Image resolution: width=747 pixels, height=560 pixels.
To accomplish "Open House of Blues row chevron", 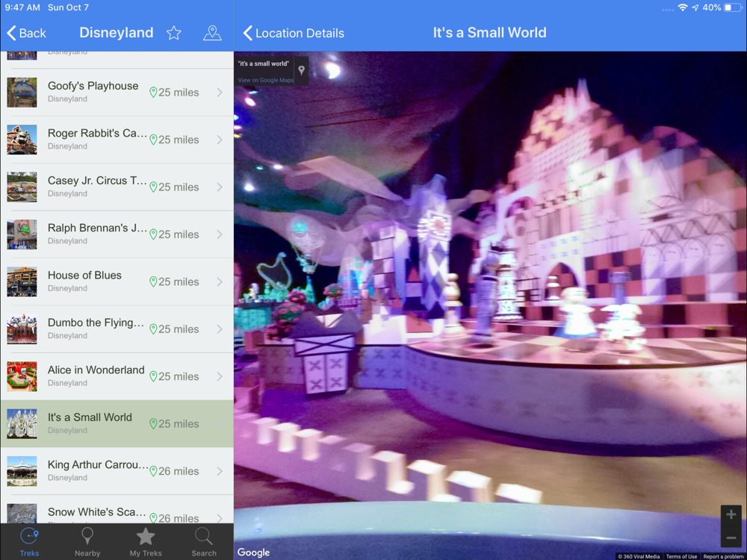I will [x=220, y=282].
